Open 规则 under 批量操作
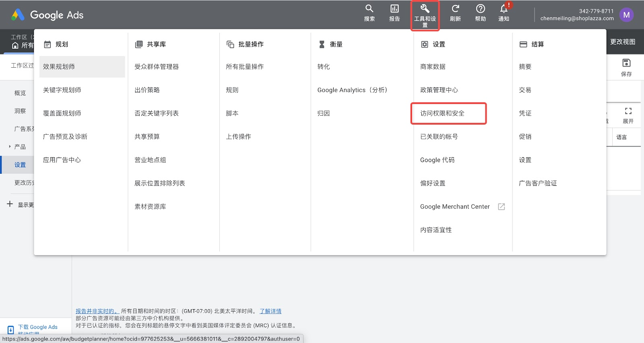This screenshot has height=343, width=644. [232, 90]
